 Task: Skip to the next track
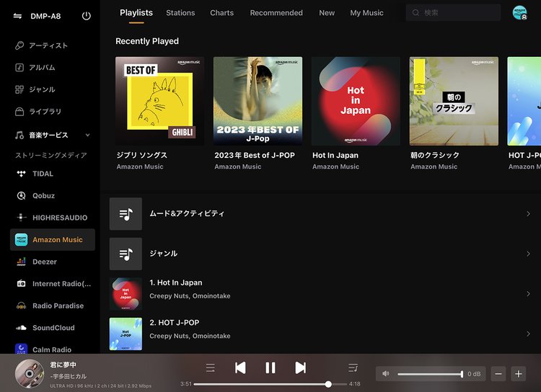(301, 368)
